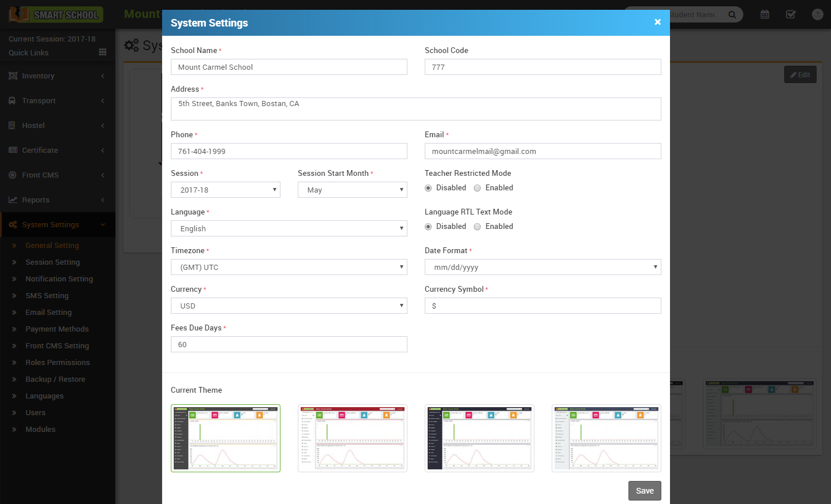Image resolution: width=831 pixels, height=504 pixels.
Task: Expand the Date Format dropdown
Action: point(542,267)
